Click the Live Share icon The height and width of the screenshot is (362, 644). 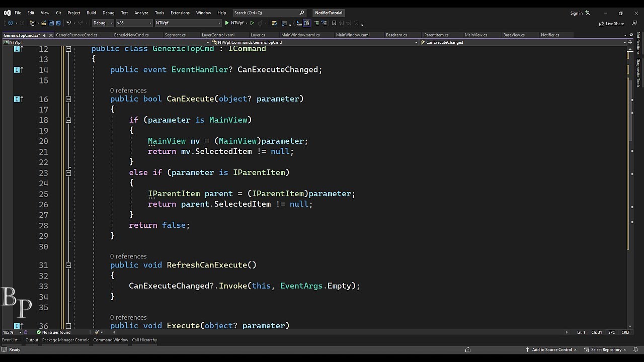click(602, 24)
